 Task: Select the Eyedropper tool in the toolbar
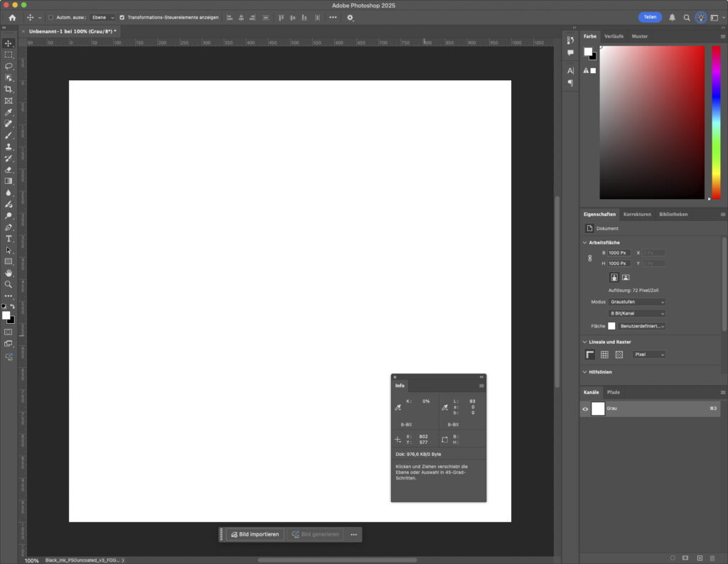point(9,112)
